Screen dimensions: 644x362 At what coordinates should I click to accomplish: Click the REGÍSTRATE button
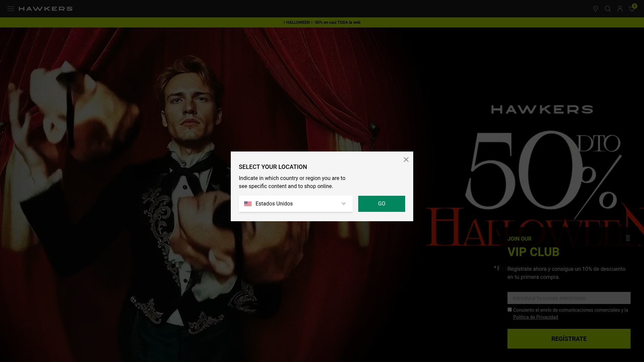pos(569,339)
